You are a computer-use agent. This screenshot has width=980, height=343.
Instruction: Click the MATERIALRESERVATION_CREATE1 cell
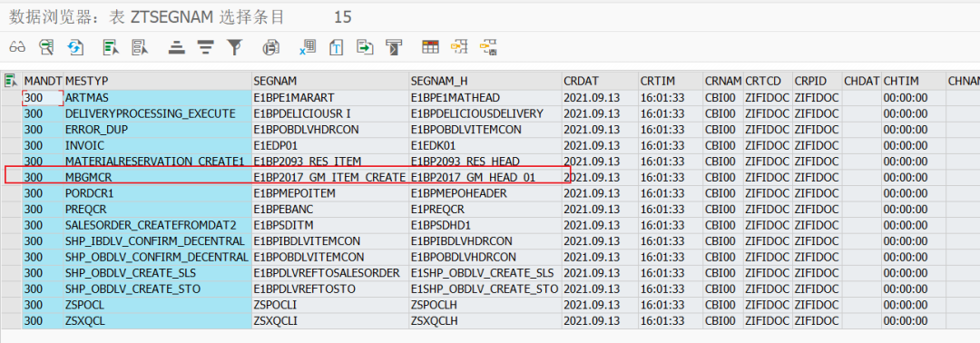[x=158, y=162]
